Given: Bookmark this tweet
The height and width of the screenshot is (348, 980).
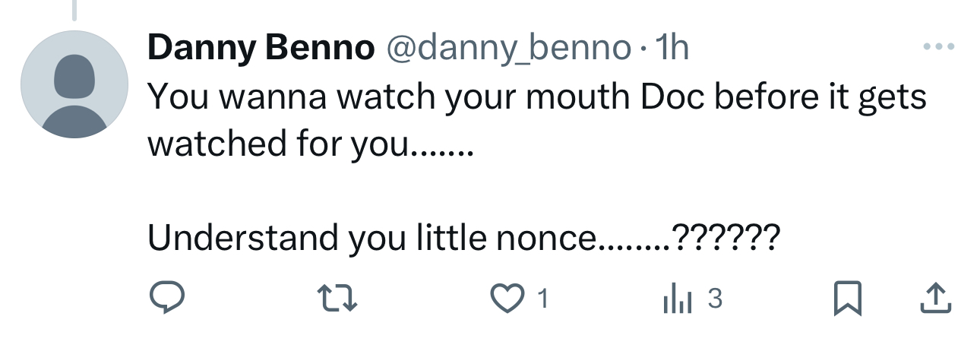Looking at the screenshot, I should 848,298.
